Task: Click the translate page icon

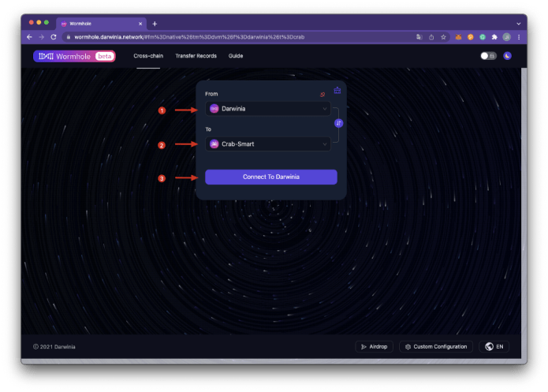Action: click(419, 37)
